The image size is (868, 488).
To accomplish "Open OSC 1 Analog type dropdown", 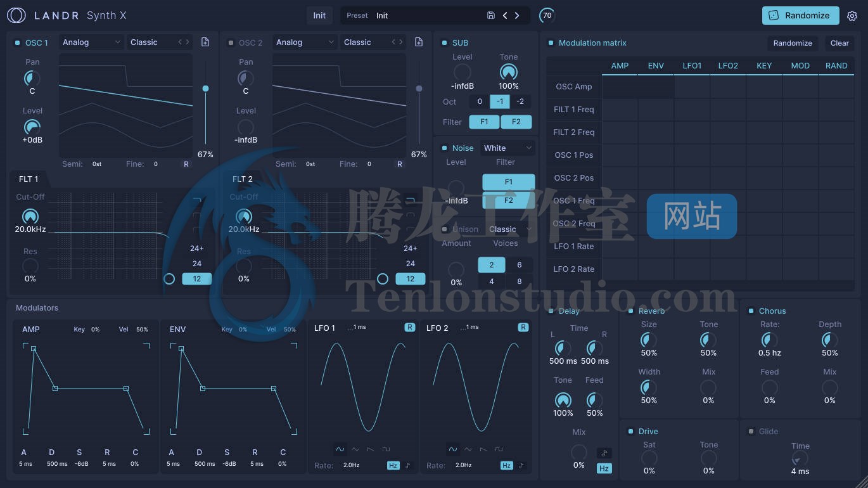I will tap(91, 42).
